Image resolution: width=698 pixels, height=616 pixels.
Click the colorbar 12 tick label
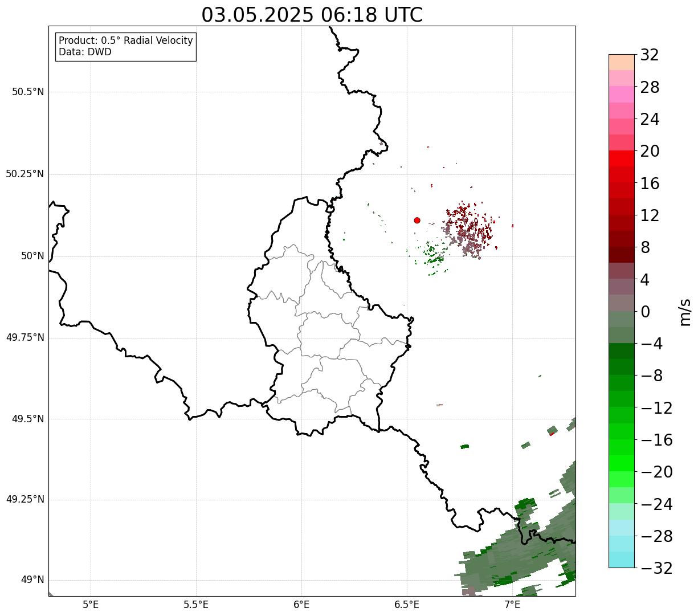click(650, 215)
